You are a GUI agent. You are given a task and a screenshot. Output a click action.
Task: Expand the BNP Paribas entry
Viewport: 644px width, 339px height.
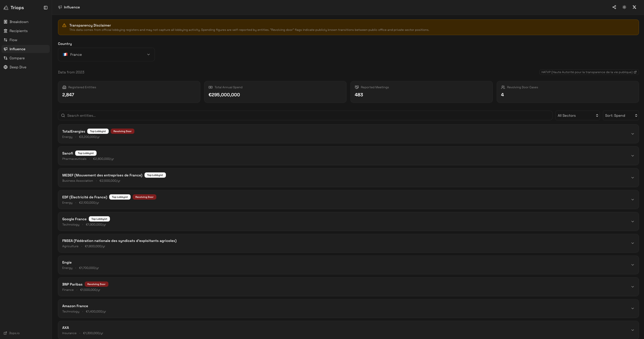click(632, 287)
